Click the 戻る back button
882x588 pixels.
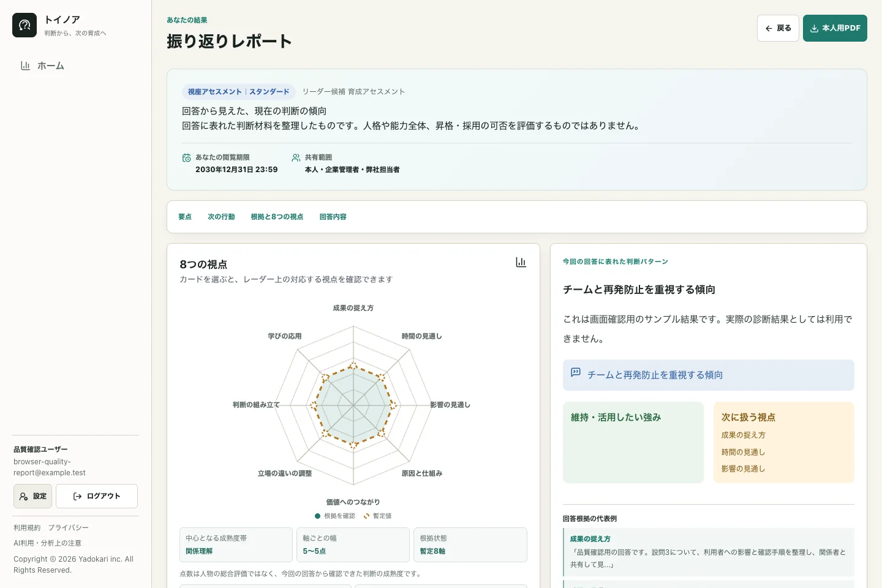(778, 28)
